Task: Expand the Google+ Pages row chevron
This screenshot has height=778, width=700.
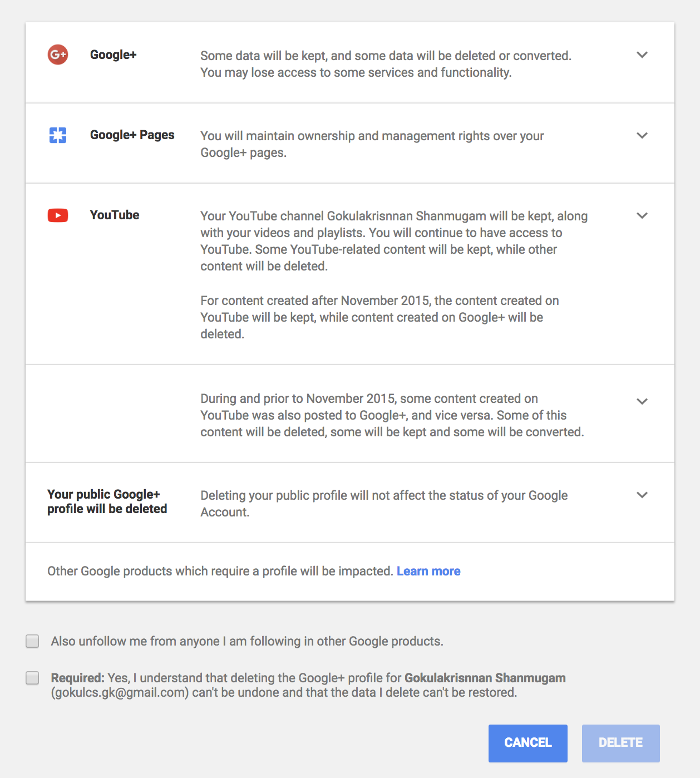Action: tap(642, 135)
